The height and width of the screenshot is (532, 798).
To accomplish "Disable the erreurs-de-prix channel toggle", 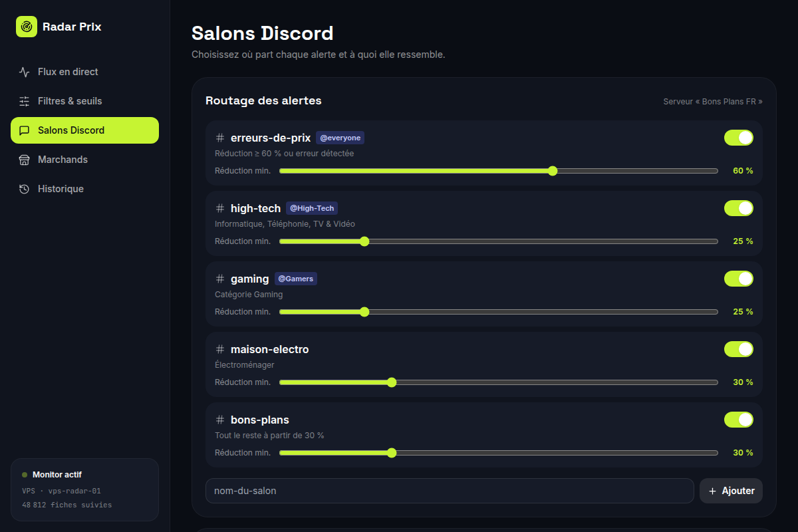I will [739, 138].
